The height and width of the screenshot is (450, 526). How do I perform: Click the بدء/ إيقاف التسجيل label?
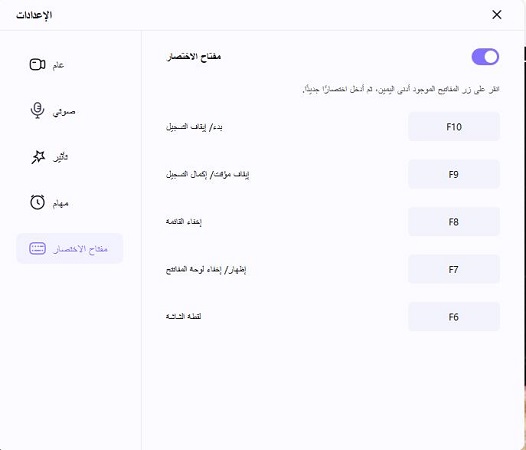194,127
